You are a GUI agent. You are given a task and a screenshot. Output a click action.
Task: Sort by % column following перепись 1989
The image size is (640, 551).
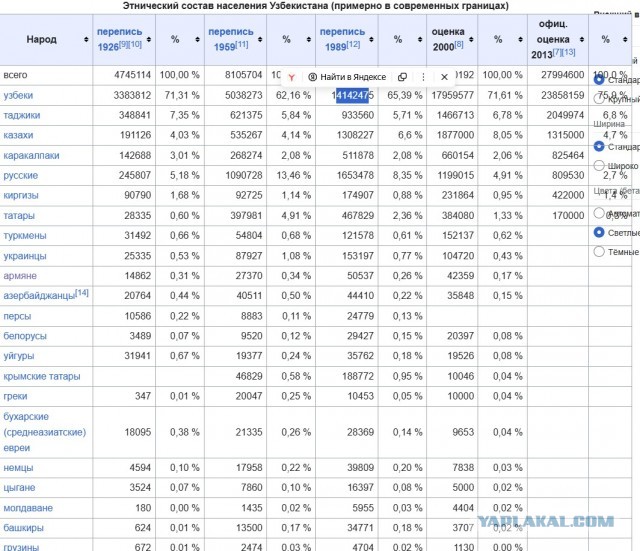pos(420,40)
